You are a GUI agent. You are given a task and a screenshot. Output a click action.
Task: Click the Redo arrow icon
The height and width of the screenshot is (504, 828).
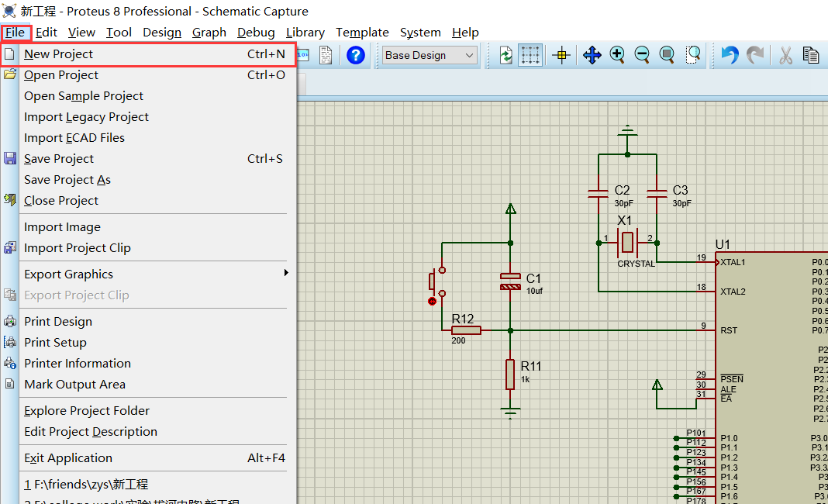click(x=755, y=55)
